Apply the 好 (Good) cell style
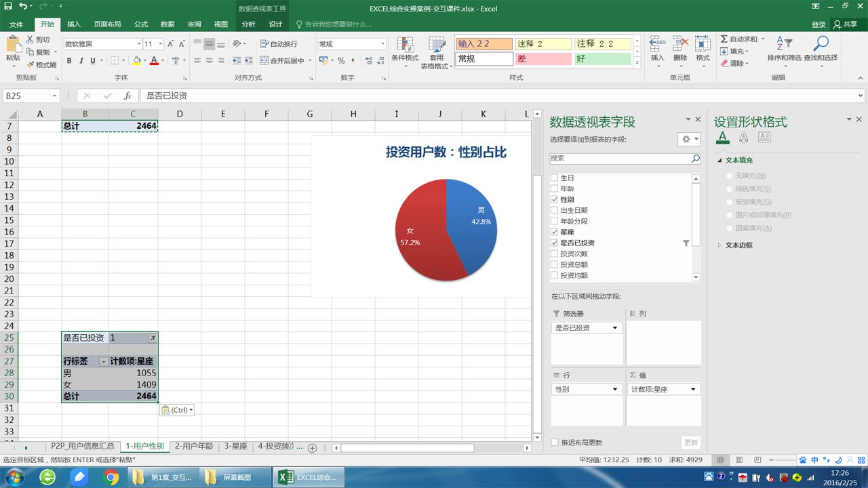This screenshot has width=868, height=488. point(603,59)
